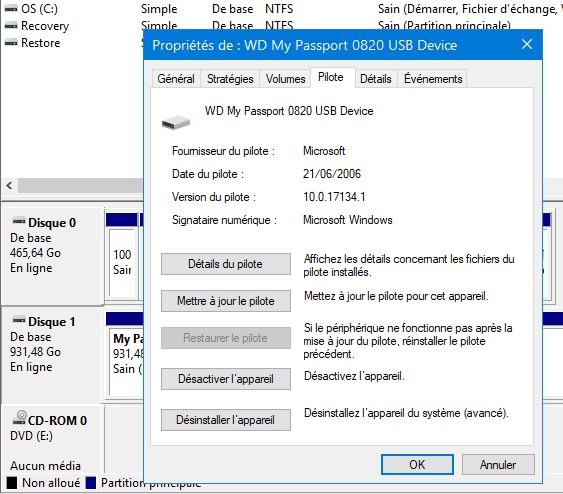Click Désactiver l'appareil button
563x494 pixels.
[225, 379]
